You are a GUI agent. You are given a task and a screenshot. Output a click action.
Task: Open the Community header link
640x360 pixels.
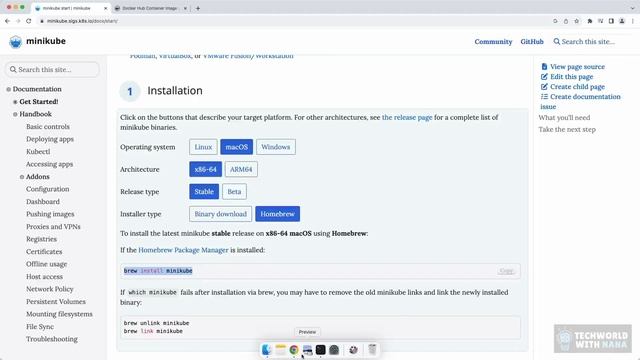tap(493, 42)
